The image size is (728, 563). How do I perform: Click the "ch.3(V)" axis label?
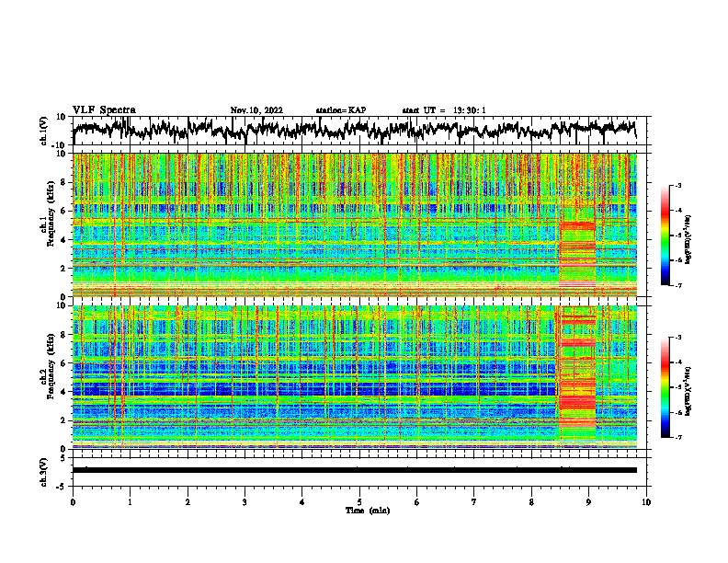(44, 472)
